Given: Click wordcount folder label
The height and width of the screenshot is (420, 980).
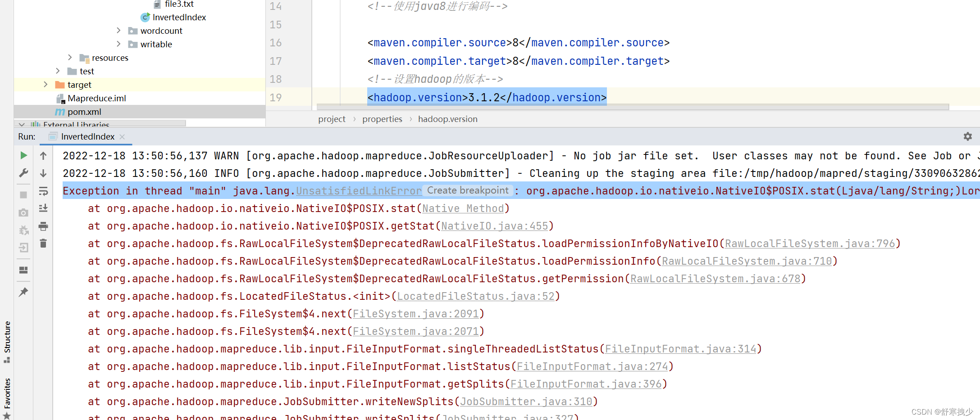Looking at the screenshot, I should [161, 31].
